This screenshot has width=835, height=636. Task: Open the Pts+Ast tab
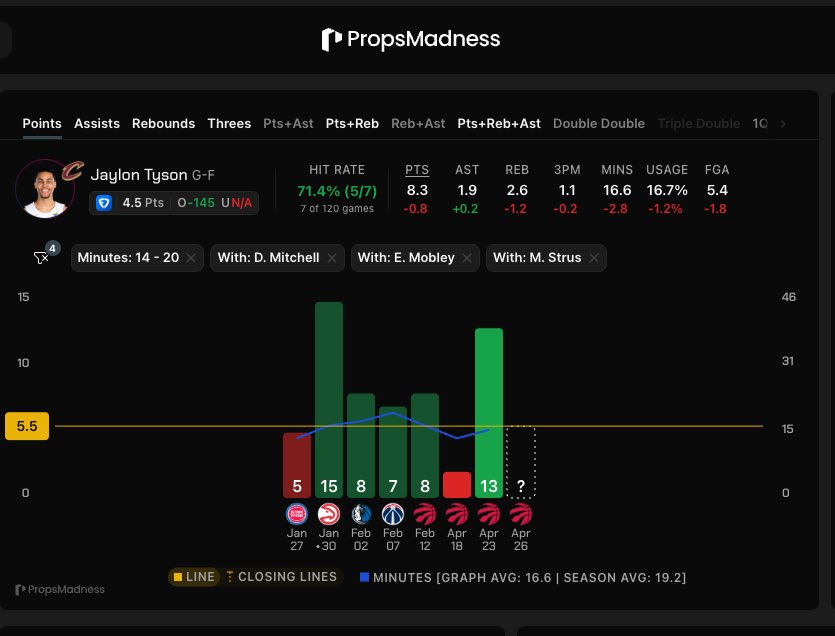tap(288, 124)
